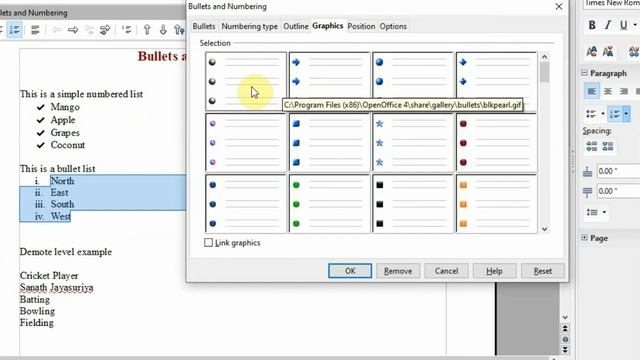Pick the black square bullet graphic
The image size is (640, 360).
point(413,204)
